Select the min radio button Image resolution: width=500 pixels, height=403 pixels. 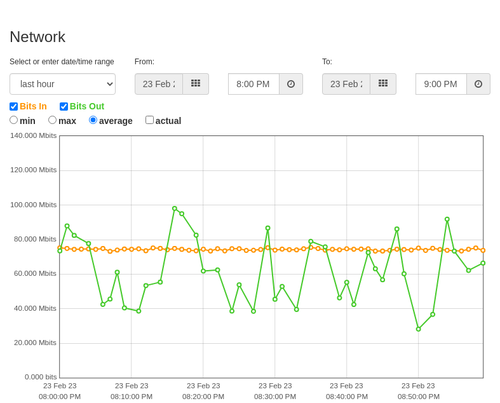(x=13, y=120)
